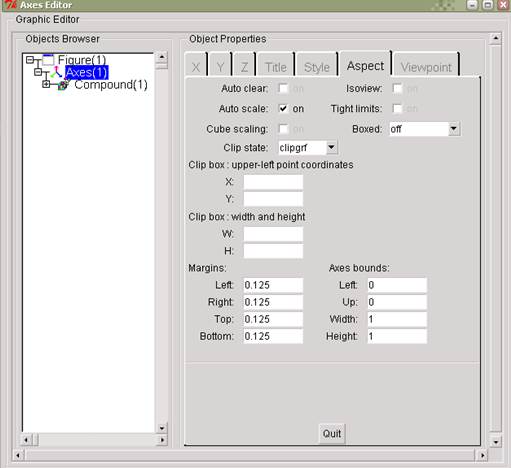Click the Margins Right input field
The height and width of the screenshot is (468, 511).
tap(273, 302)
